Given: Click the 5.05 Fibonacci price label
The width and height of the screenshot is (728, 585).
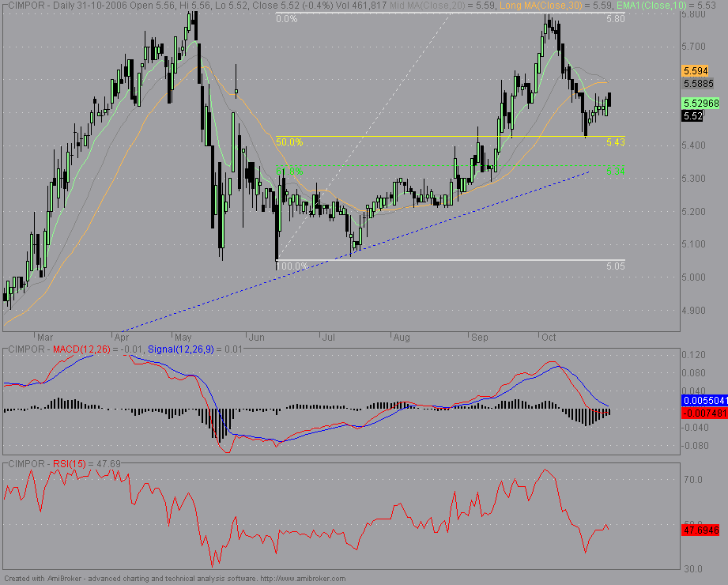Looking at the screenshot, I should point(616,266).
